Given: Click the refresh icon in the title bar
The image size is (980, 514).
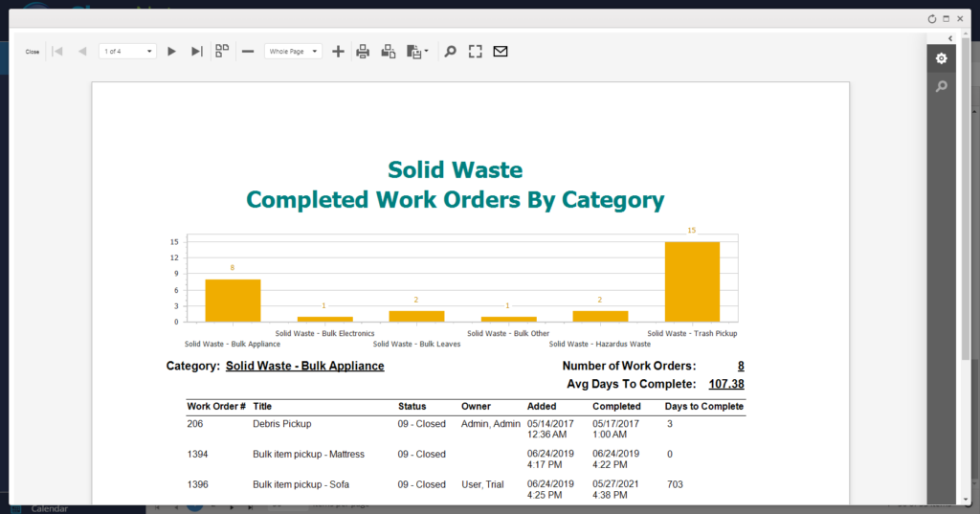Looking at the screenshot, I should click(x=932, y=19).
